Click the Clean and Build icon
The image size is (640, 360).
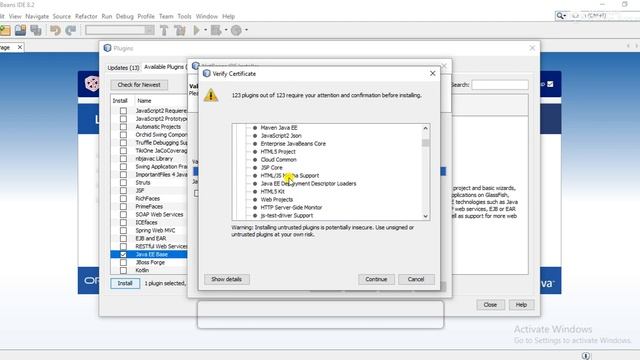[x=180, y=30]
